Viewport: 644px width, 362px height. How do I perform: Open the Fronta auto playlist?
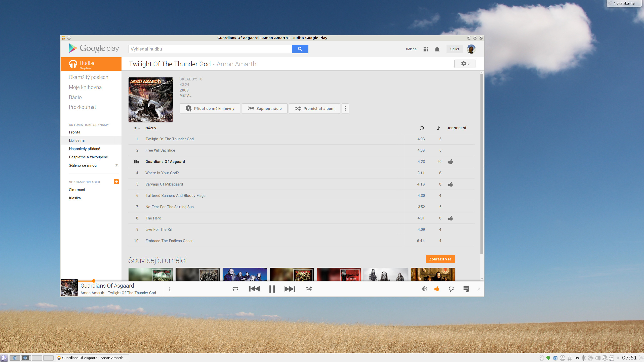(x=75, y=132)
